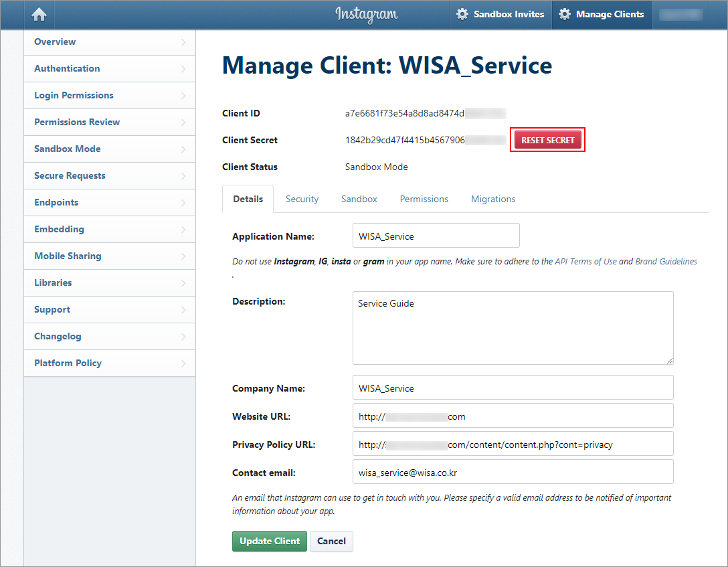Click the Update Client button
This screenshot has width=728, height=567.
pos(270,541)
